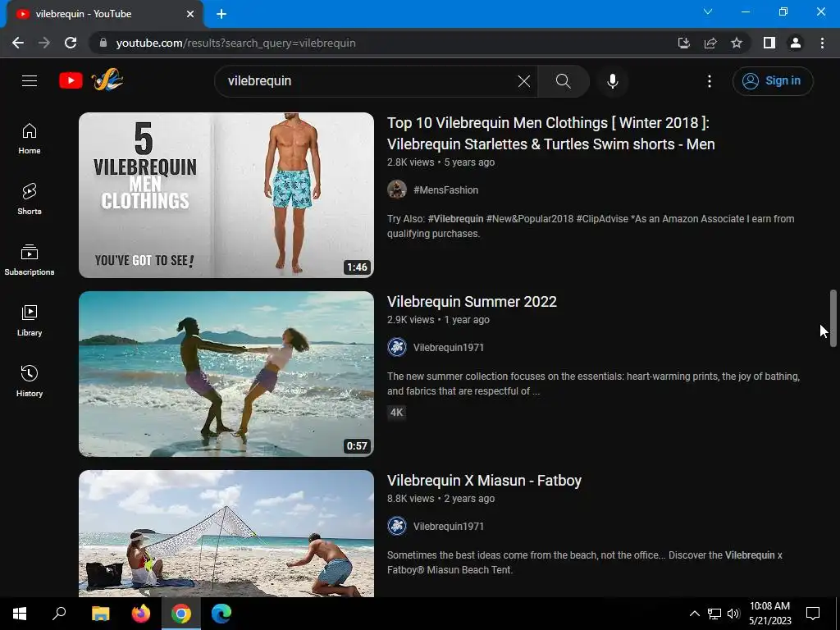Click the page vertical scrollbar thumb
This screenshot has height=630, width=840.
point(833,319)
